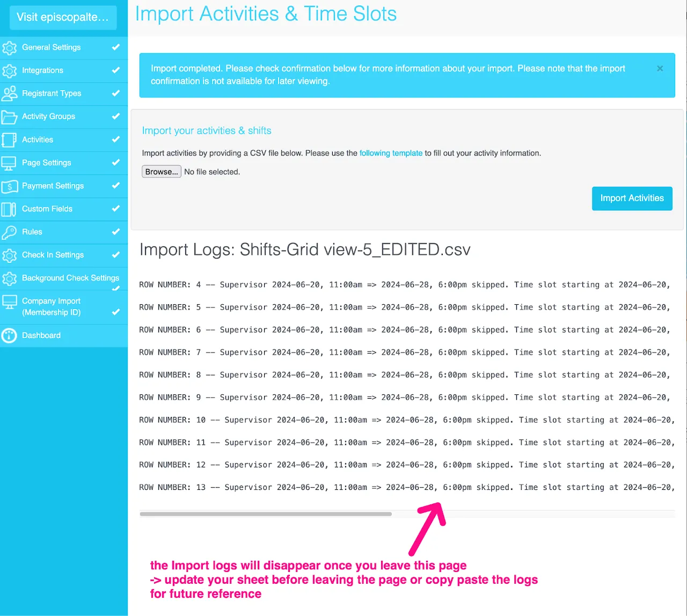Click the General Settings gear icon
The height and width of the screenshot is (616, 687).
[x=10, y=48]
